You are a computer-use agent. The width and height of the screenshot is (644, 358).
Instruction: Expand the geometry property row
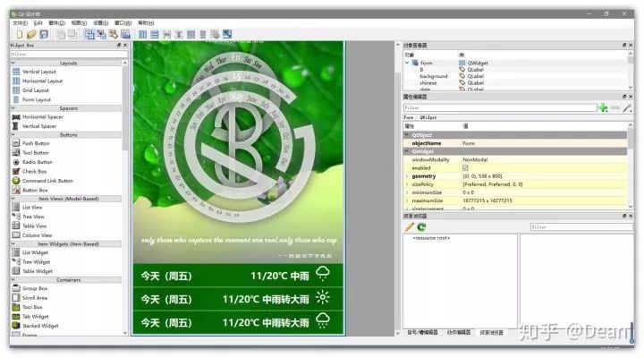coord(407,176)
